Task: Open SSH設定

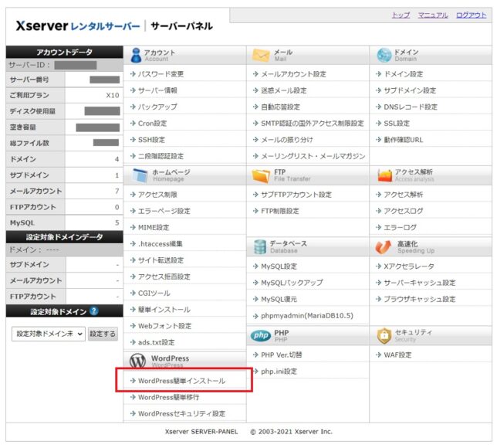Action: (x=151, y=140)
